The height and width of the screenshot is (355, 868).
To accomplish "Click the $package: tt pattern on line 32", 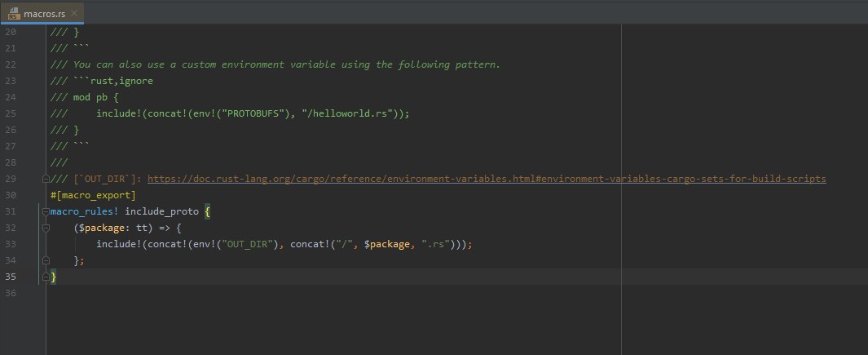I will tap(113, 228).
